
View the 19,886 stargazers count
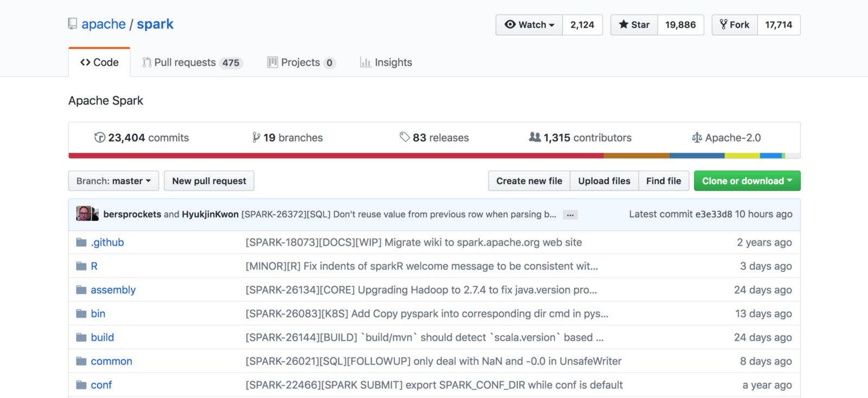(681, 25)
